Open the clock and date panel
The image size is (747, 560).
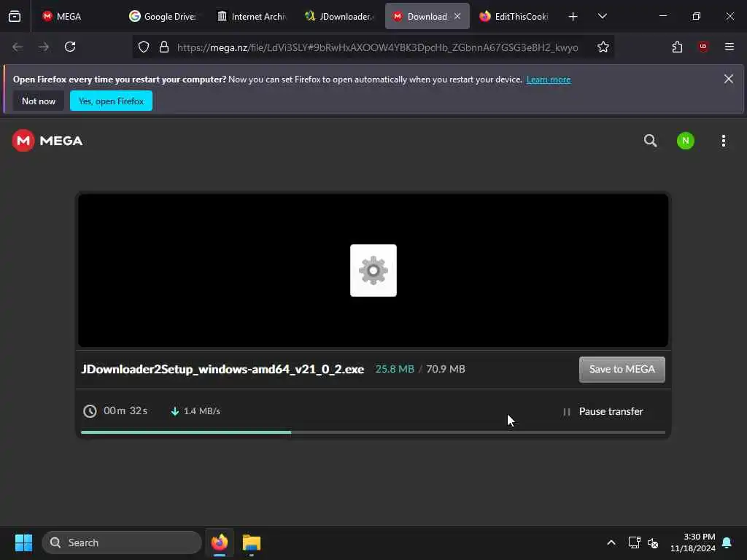693,542
